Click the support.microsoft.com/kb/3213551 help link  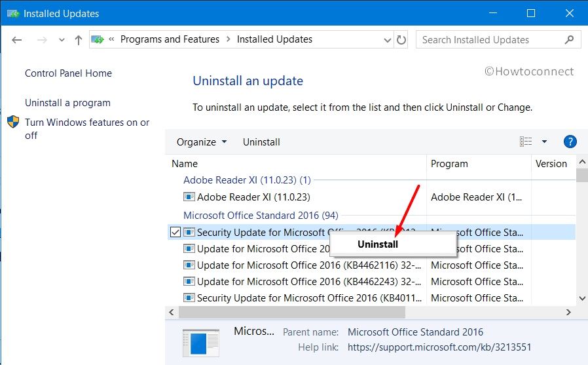click(x=439, y=347)
